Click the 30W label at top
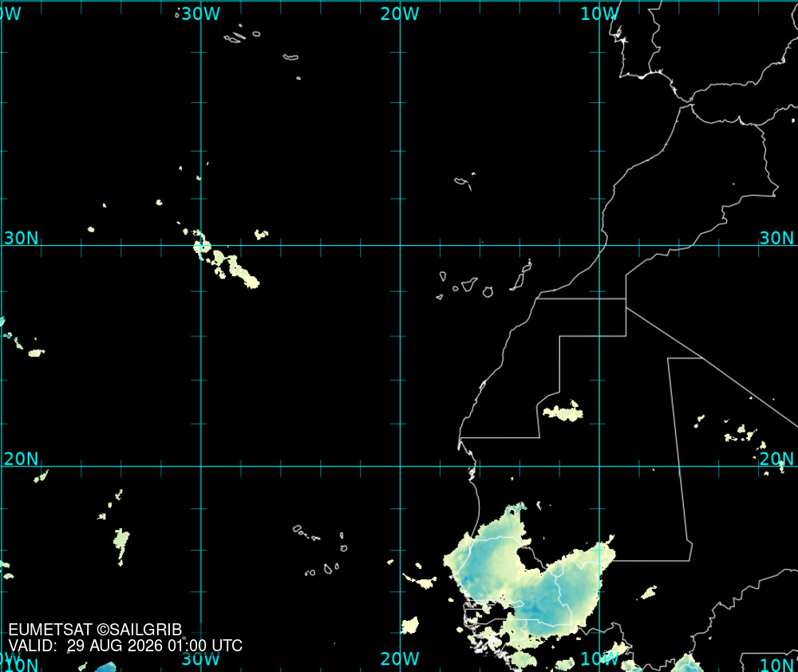The height and width of the screenshot is (672, 798). [x=200, y=14]
